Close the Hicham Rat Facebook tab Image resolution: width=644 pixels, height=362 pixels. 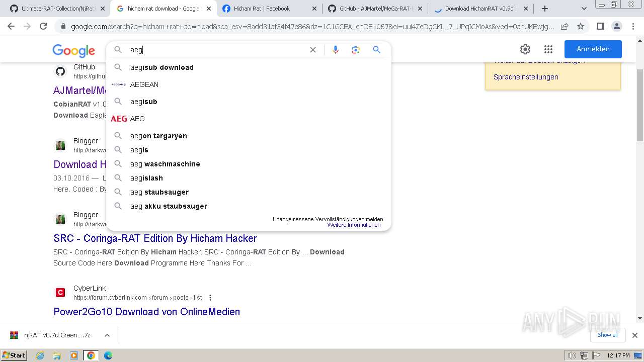[314, 9]
